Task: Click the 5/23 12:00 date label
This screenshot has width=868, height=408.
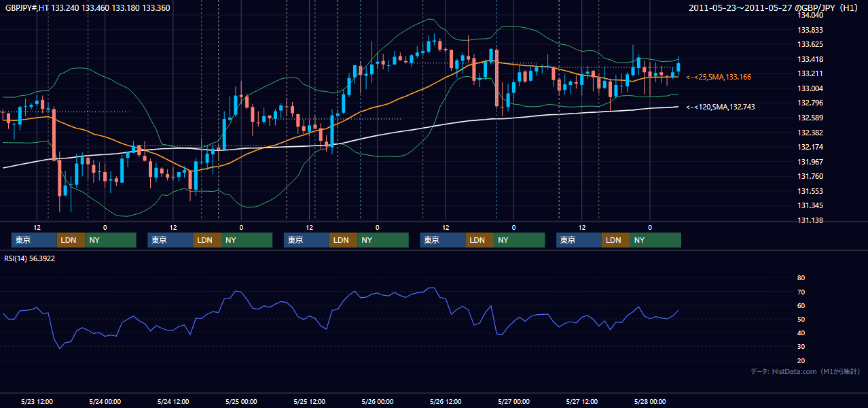Action: pos(37,401)
